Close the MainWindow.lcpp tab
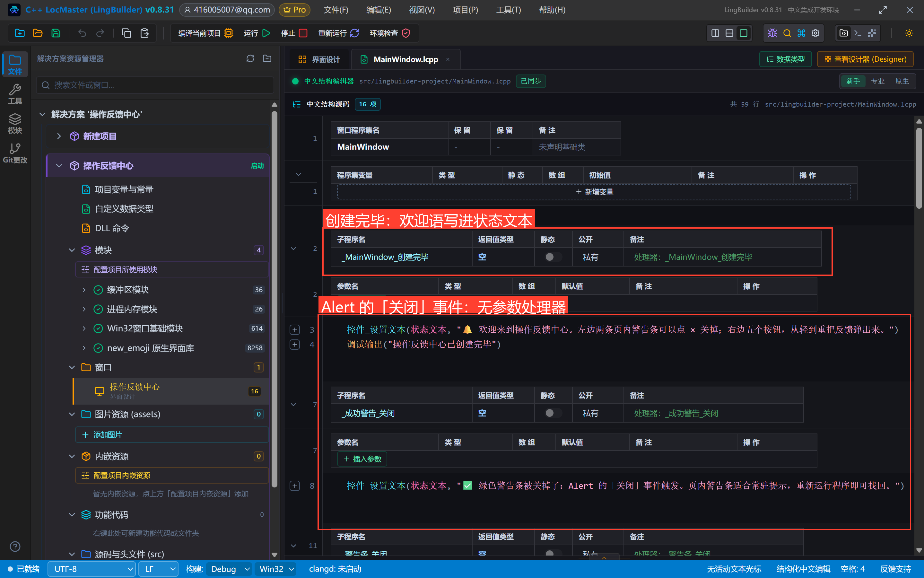The image size is (924, 578). point(448,59)
